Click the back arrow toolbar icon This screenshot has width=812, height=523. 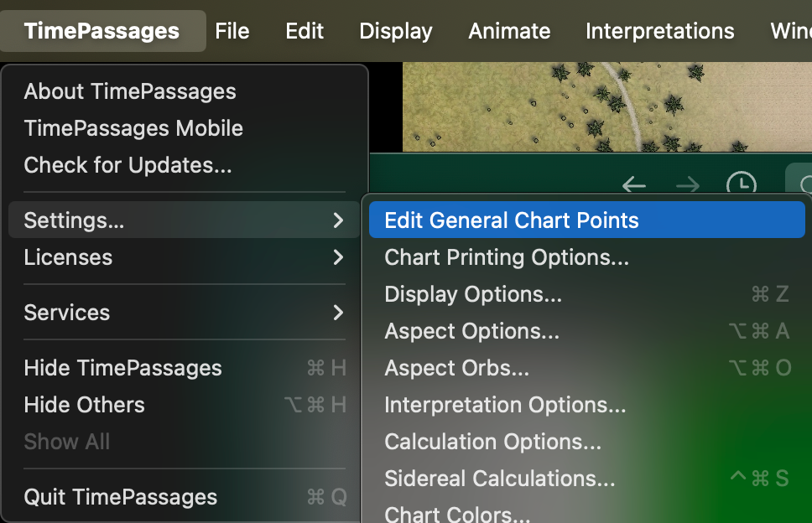point(634,184)
